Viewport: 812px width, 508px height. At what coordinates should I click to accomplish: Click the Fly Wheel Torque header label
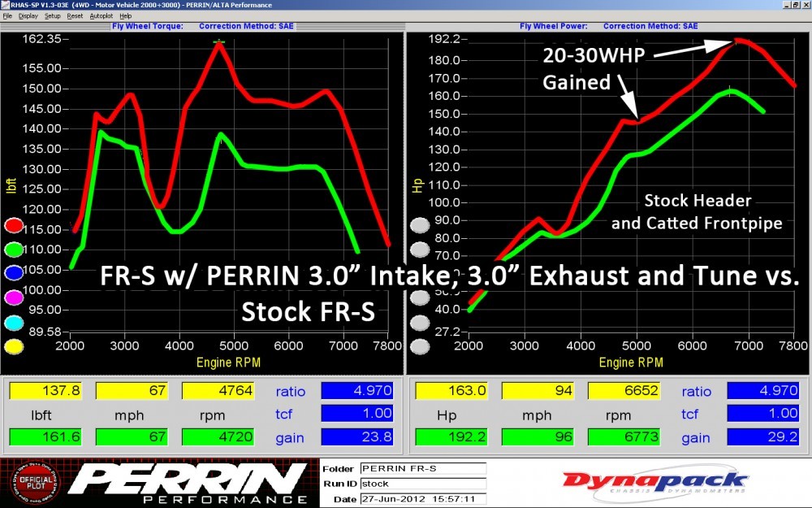148,26
